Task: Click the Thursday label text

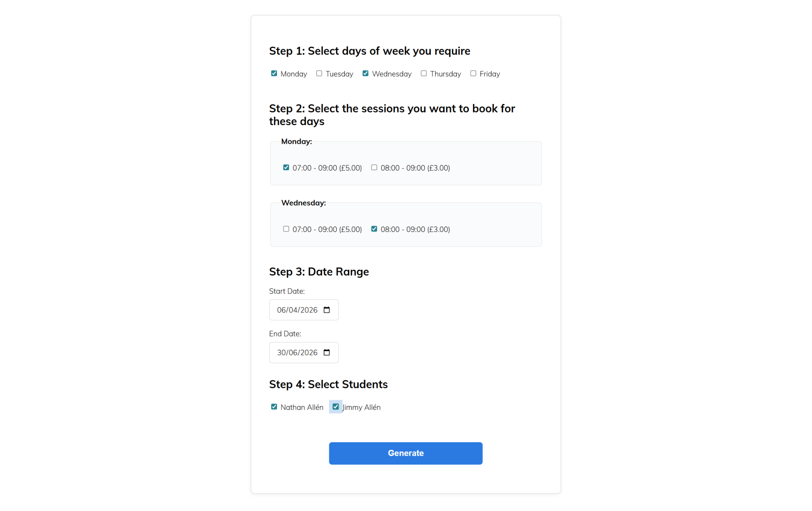Action: coord(445,74)
